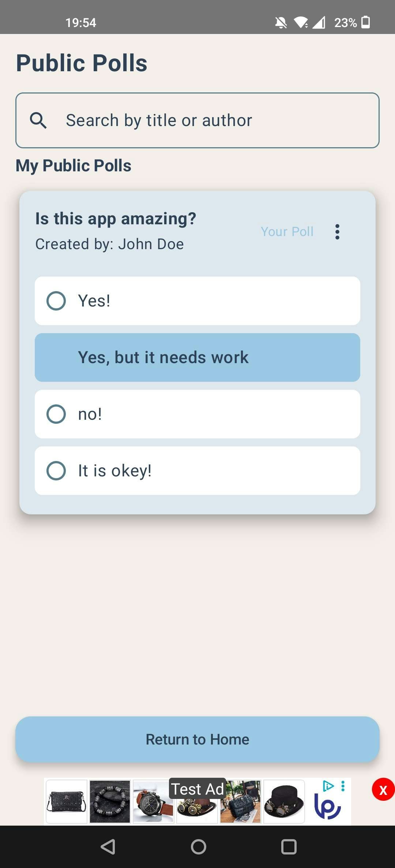
Task: Close the ad with red X button
Action: pyautogui.click(x=383, y=789)
